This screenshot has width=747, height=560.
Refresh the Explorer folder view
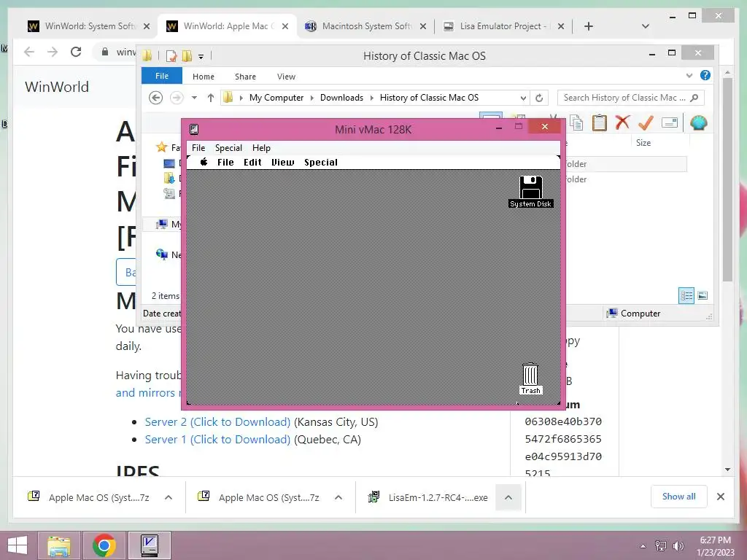[x=539, y=98]
